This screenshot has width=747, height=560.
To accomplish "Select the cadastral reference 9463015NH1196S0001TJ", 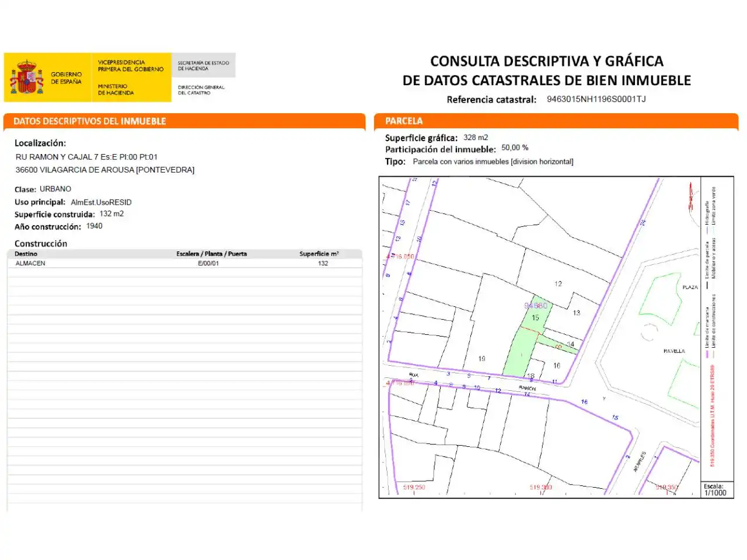I will click(596, 99).
